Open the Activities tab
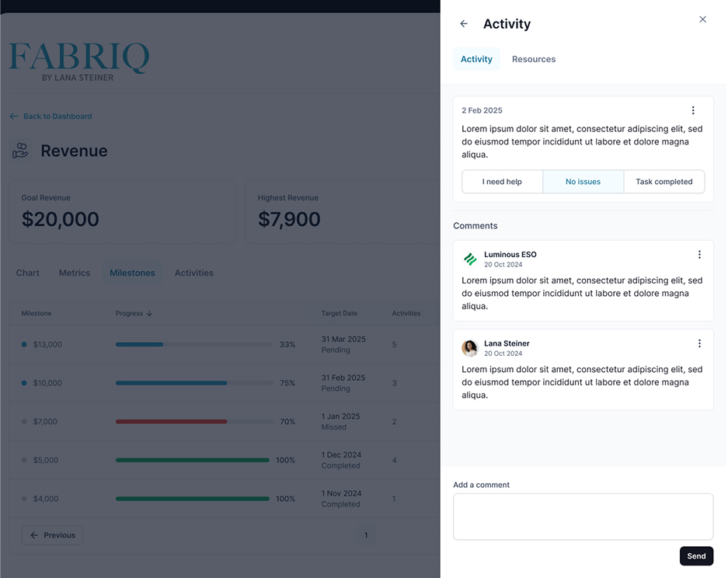 point(194,273)
